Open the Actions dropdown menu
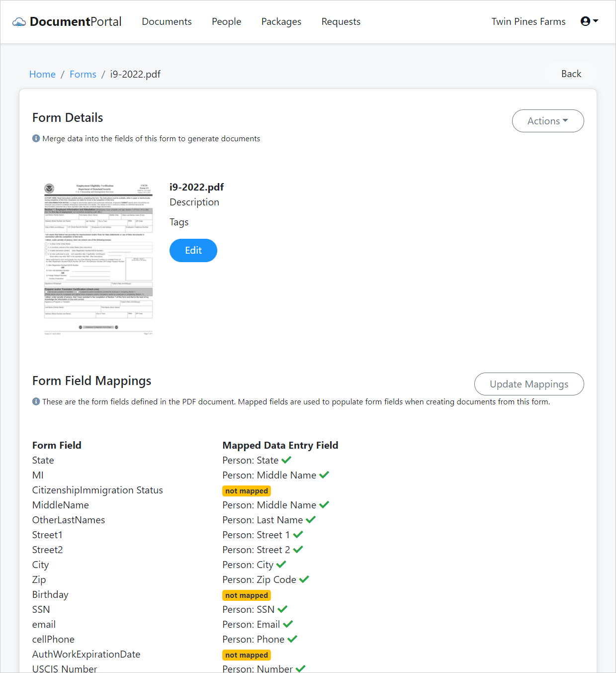The image size is (616, 673). [x=547, y=121]
